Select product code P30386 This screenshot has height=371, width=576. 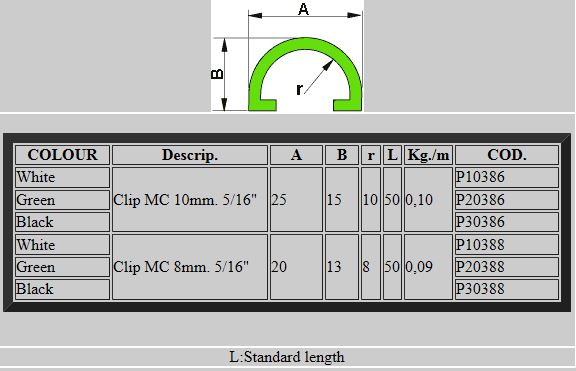pyautogui.click(x=480, y=222)
